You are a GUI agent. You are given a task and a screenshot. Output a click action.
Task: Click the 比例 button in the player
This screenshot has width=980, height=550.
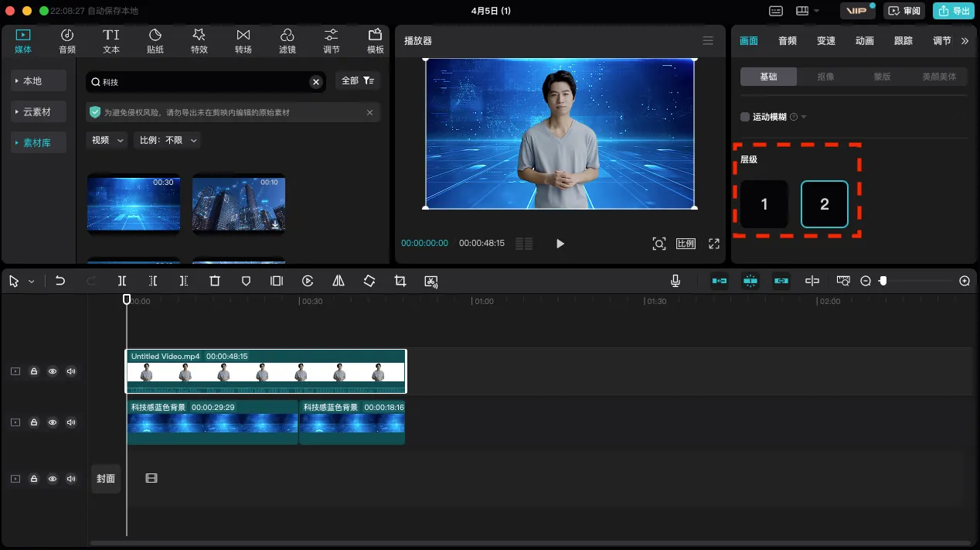click(686, 244)
